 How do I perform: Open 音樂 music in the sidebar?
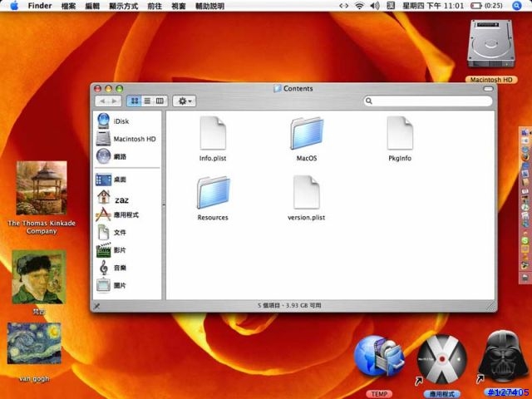(111, 268)
